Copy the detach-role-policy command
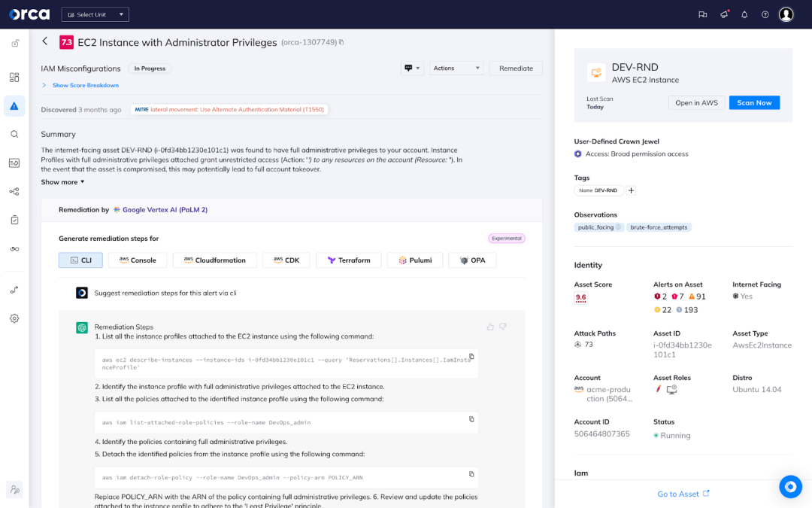The height and width of the screenshot is (508, 812). click(x=471, y=474)
